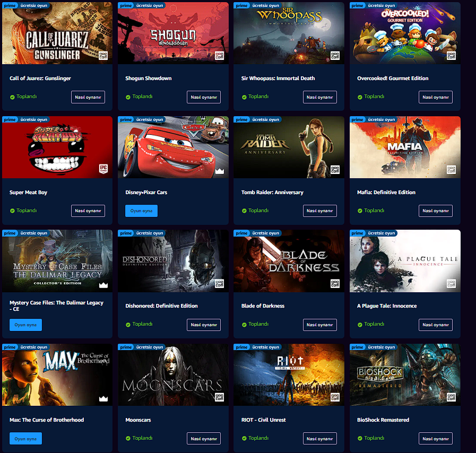Click the RIOT - Civil Unrest title
This screenshot has height=453, width=476.
264,420
